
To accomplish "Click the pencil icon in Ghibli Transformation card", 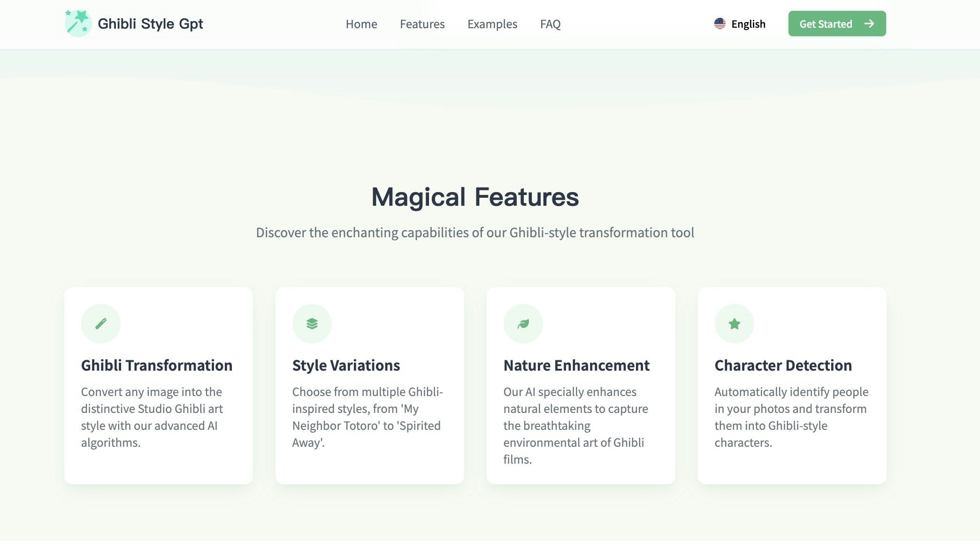I will coord(101,324).
